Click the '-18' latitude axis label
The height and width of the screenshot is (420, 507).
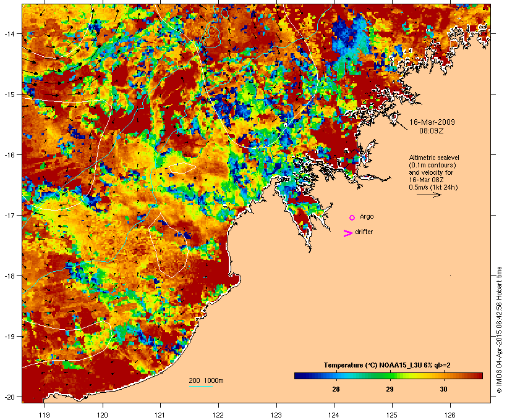click(x=9, y=276)
